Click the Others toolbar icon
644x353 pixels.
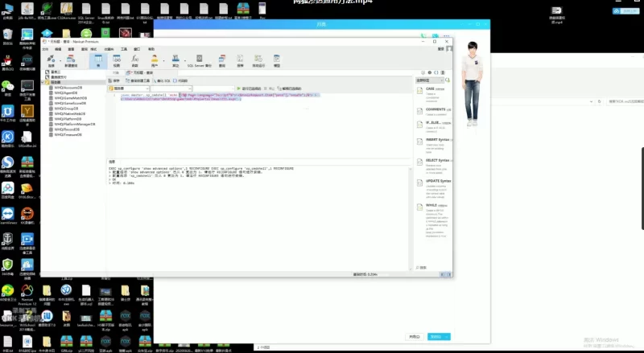(x=175, y=60)
